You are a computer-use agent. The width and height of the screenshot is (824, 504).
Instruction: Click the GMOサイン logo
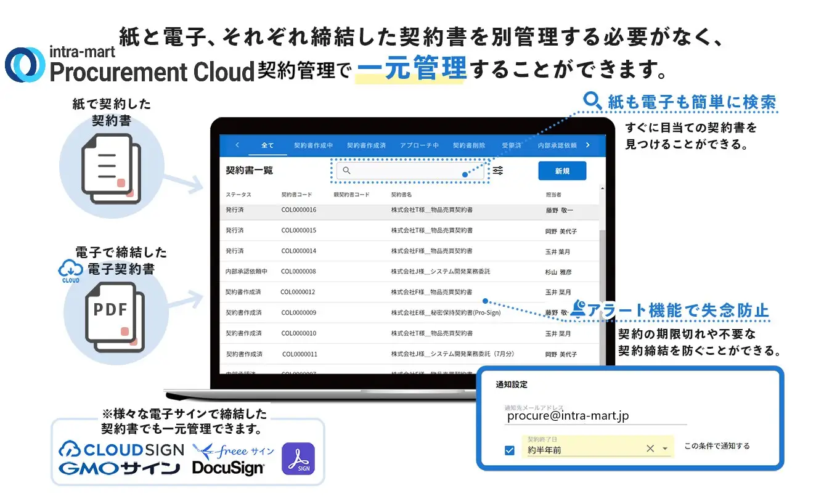(120, 468)
